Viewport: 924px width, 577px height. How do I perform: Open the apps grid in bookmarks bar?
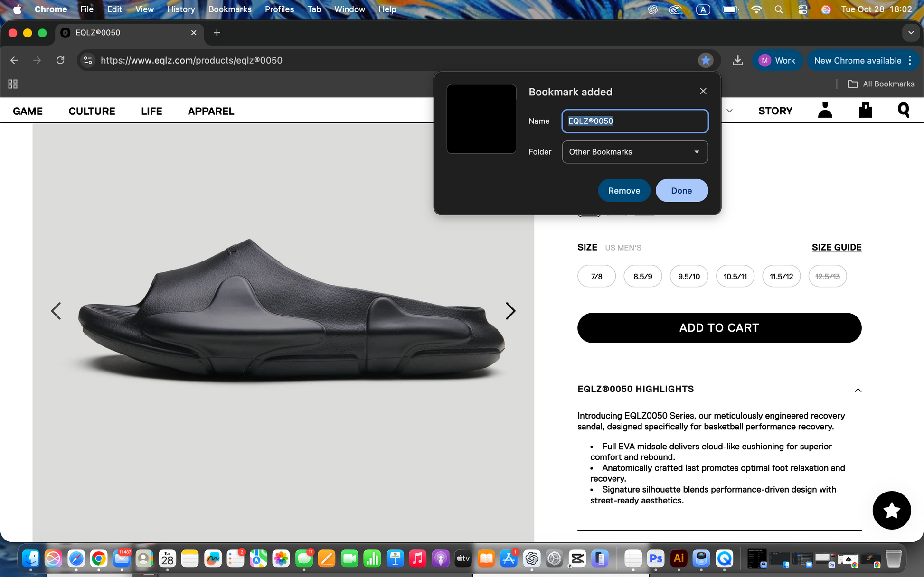tap(13, 84)
